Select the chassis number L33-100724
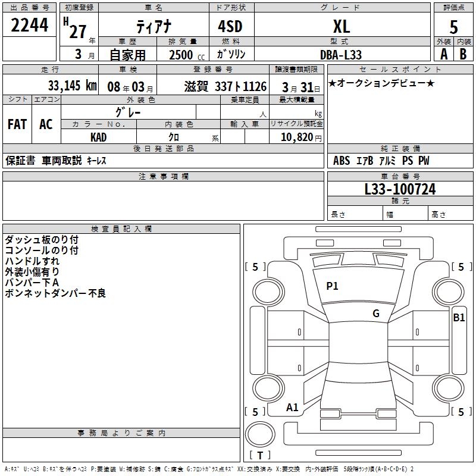The width and height of the screenshot is (476, 476). 400,189
